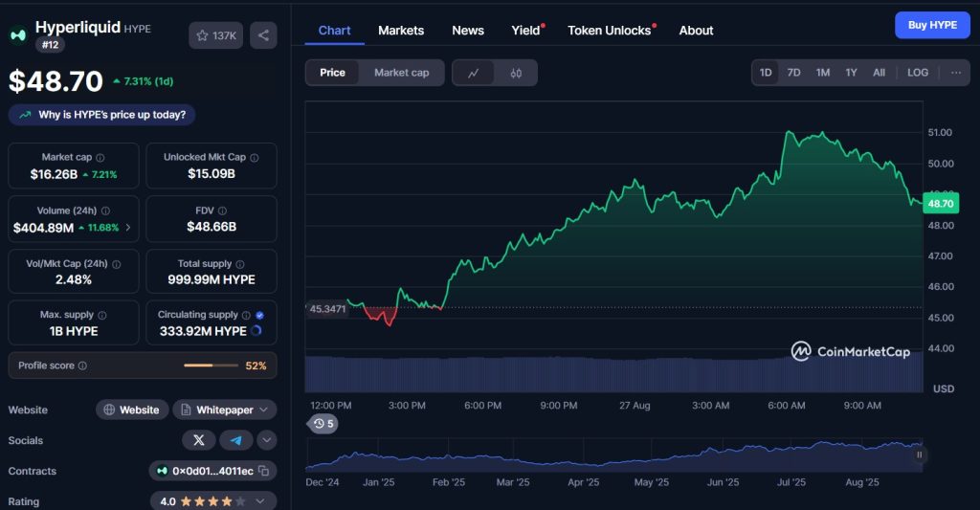Open Hyperliquid's X (Twitter) profile
Screen dimensions: 980x510
199,440
